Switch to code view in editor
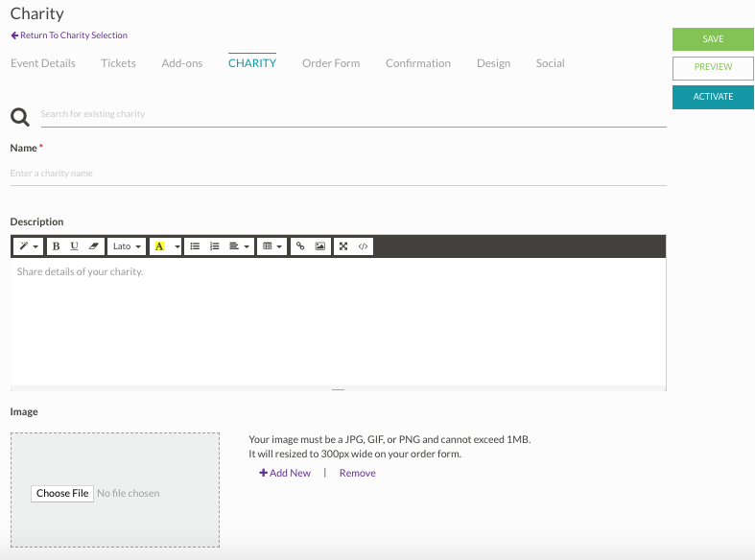Screen dimensions: 755x560 pyautogui.click(x=363, y=246)
